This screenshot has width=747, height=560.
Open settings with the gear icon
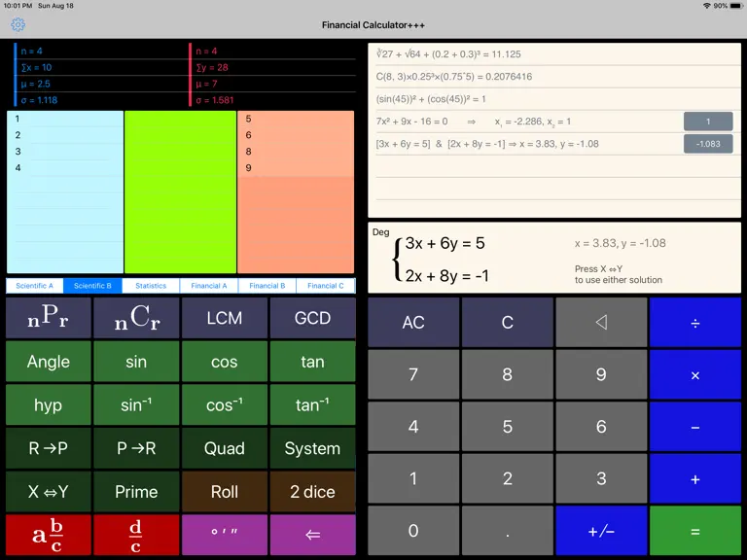(x=18, y=24)
